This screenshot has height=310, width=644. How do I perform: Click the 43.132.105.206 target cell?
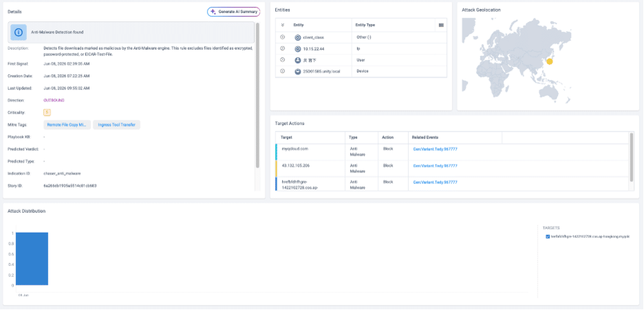[311, 169]
